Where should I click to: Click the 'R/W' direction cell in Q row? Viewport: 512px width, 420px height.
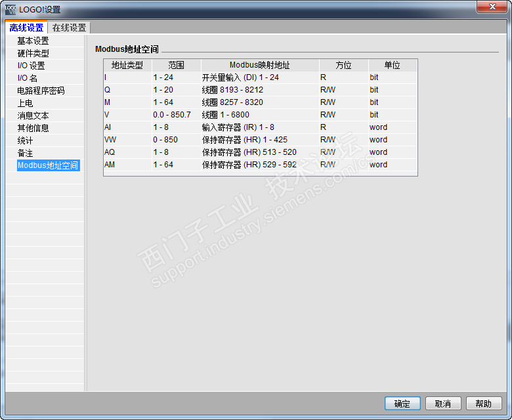point(343,90)
